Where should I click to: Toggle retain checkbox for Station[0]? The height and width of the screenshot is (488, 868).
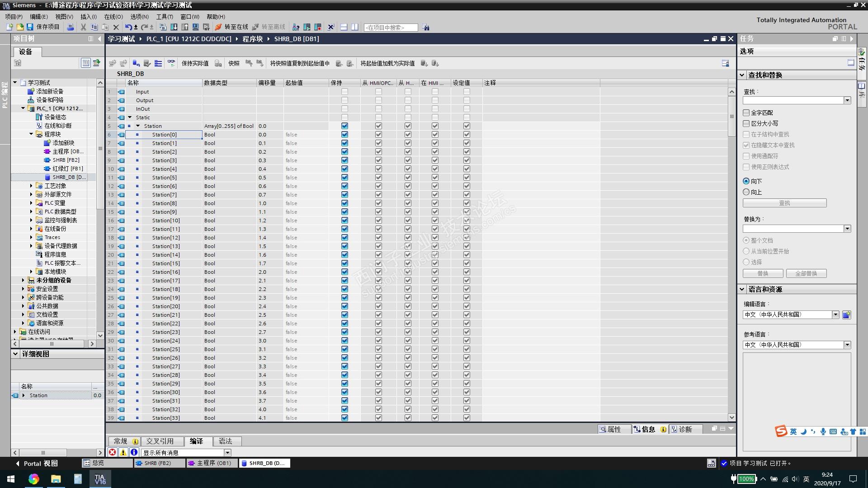pyautogui.click(x=344, y=135)
